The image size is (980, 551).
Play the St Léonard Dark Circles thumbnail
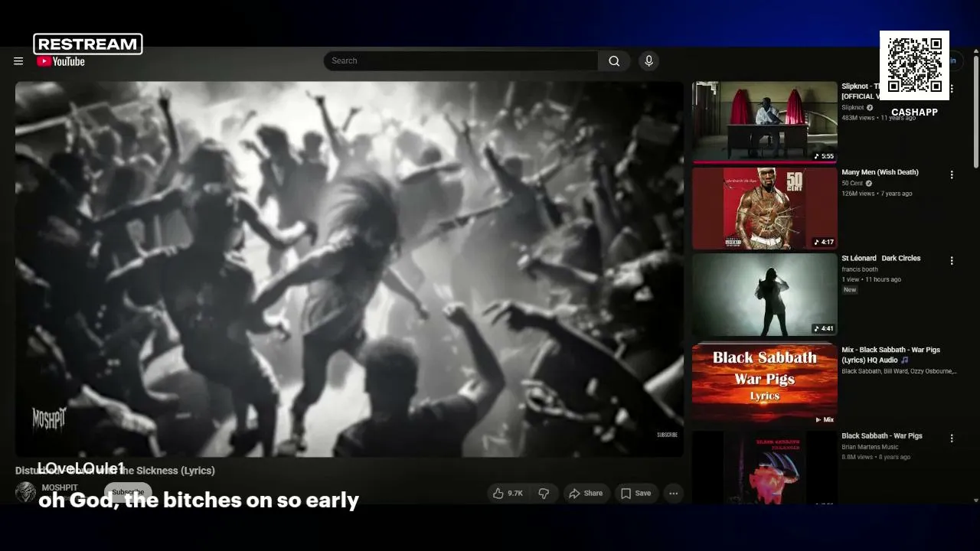765,294
